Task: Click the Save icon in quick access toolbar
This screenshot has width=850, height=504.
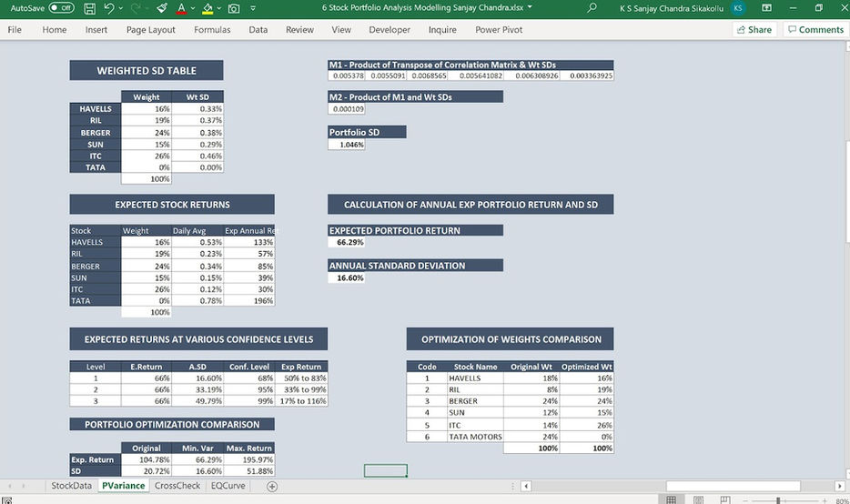Action: pos(90,8)
